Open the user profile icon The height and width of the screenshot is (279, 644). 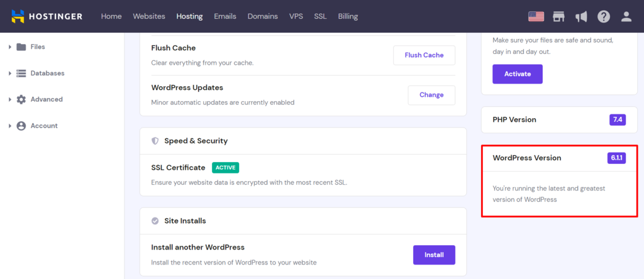pyautogui.click(x=626, y=16)
